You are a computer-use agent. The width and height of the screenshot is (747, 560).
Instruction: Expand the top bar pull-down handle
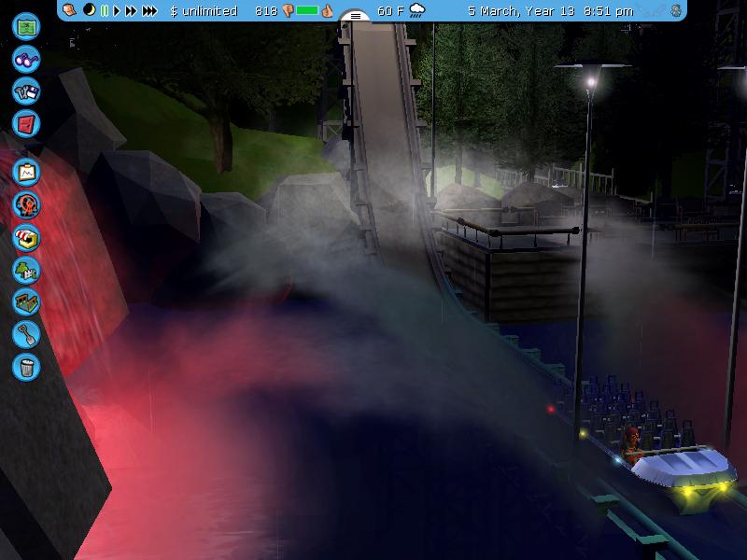[x=355, y=16]
